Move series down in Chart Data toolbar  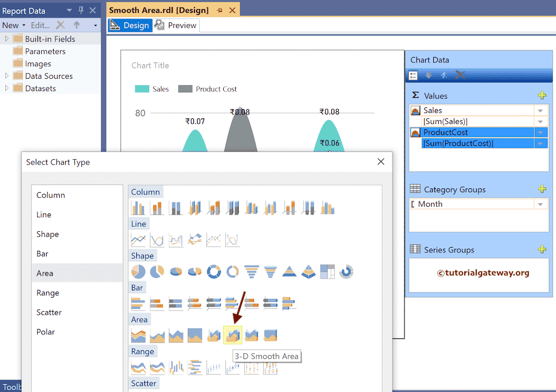[x=429, y=75]
